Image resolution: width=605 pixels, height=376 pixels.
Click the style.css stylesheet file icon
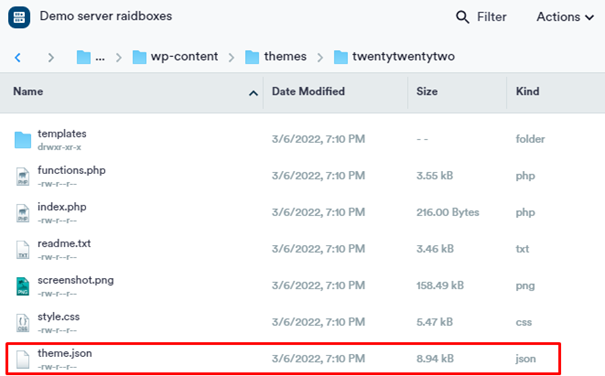(x=23, y=323)
